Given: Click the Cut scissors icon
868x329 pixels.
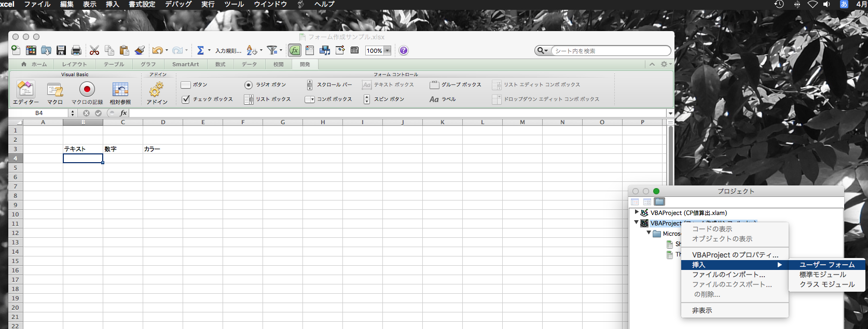Looking at the screenshot, I should pyautogui.click(x=94, y=50).
